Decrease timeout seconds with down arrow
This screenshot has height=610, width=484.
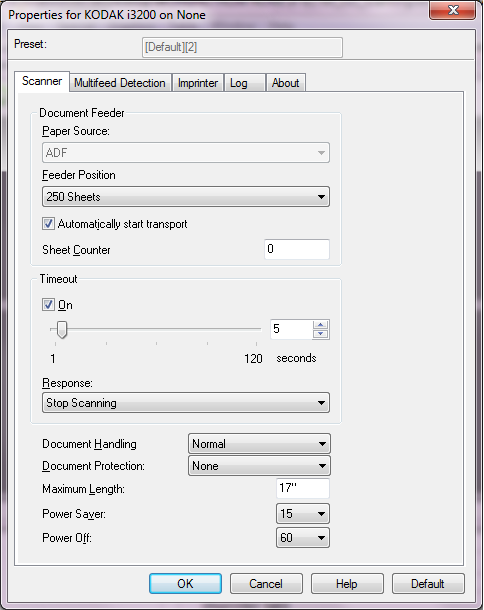point(321,334)
